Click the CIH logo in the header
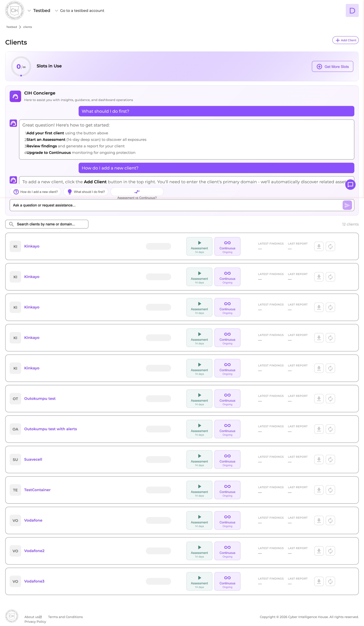Screen dimensions: 364x626 (x=15, y=10)
